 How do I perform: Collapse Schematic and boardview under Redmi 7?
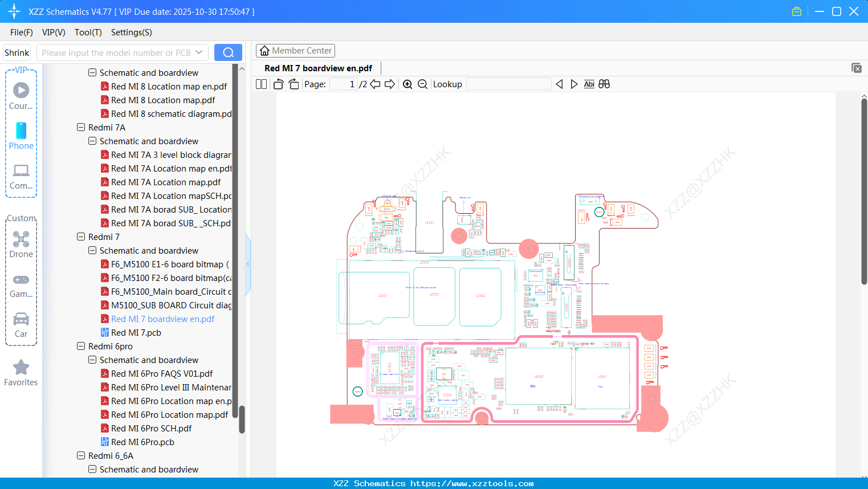click(92, 251)
